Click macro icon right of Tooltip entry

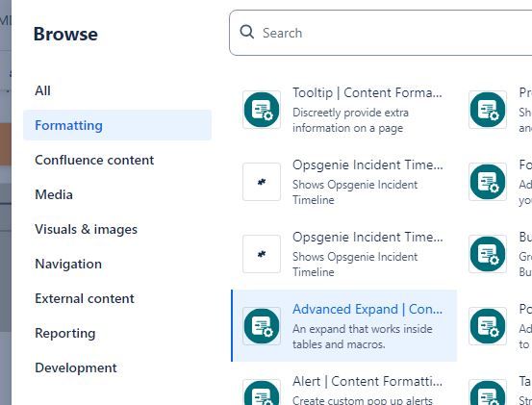pyautogui.click(x=488, y=110)
